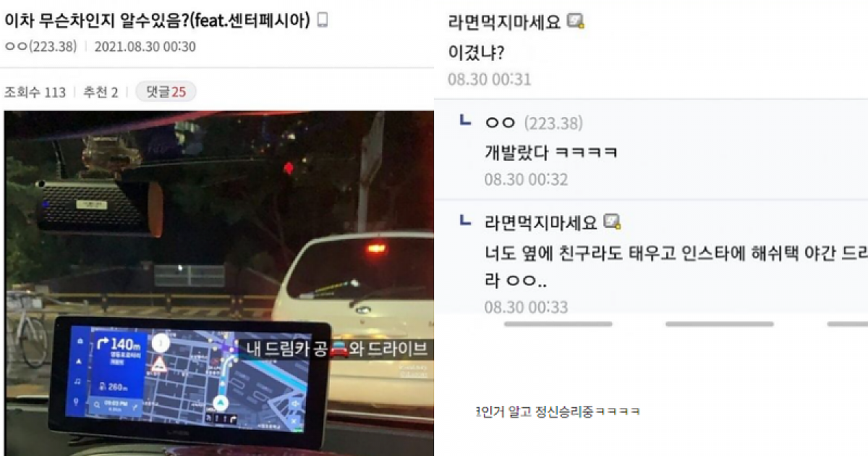Image resolution: width=868 pixels, height=456 pixels.
Task: Click the comment text 이겼냐?
Action: point(476,52)
